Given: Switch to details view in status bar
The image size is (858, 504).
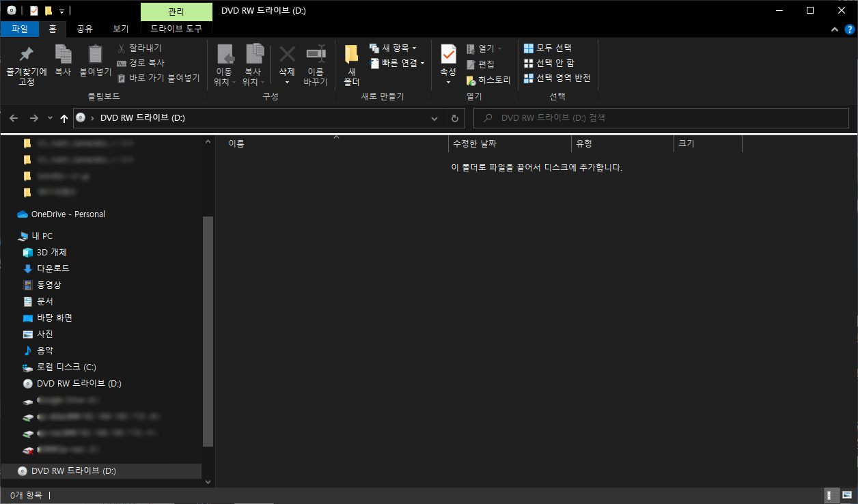Looking at the screenshot, I should [832, 496].
